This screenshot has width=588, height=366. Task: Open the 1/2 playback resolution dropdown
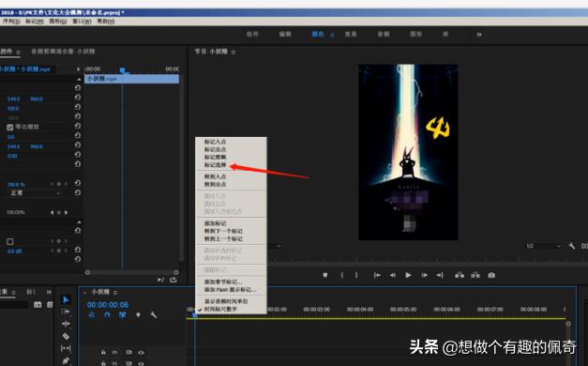coord(543,246)
